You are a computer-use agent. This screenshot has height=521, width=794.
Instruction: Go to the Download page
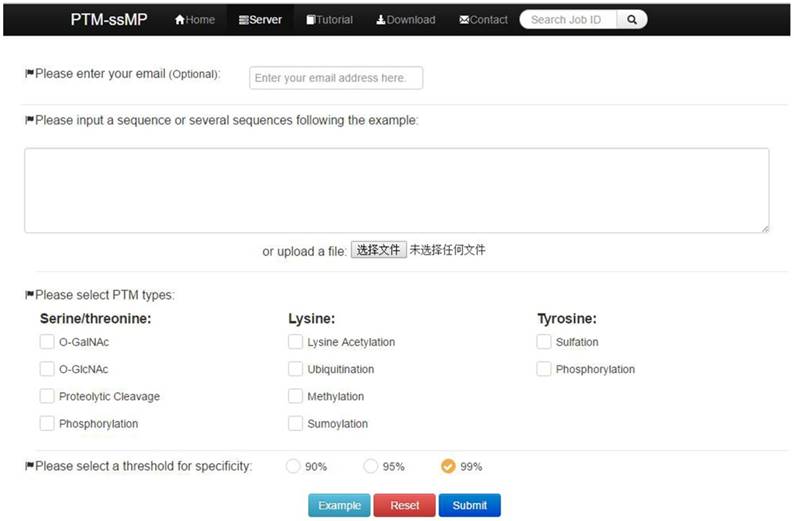click(x=405, y=20)
